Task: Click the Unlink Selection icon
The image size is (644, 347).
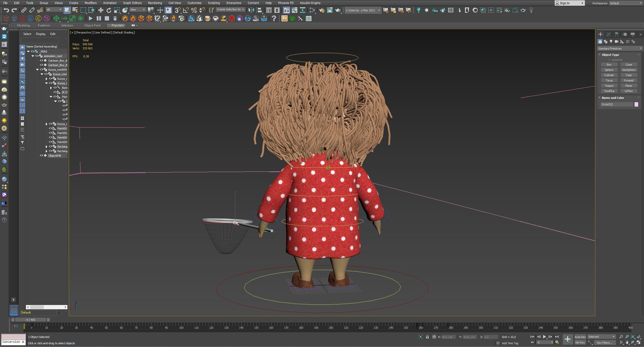Action: pyautogui.click(x=32, y=10)
